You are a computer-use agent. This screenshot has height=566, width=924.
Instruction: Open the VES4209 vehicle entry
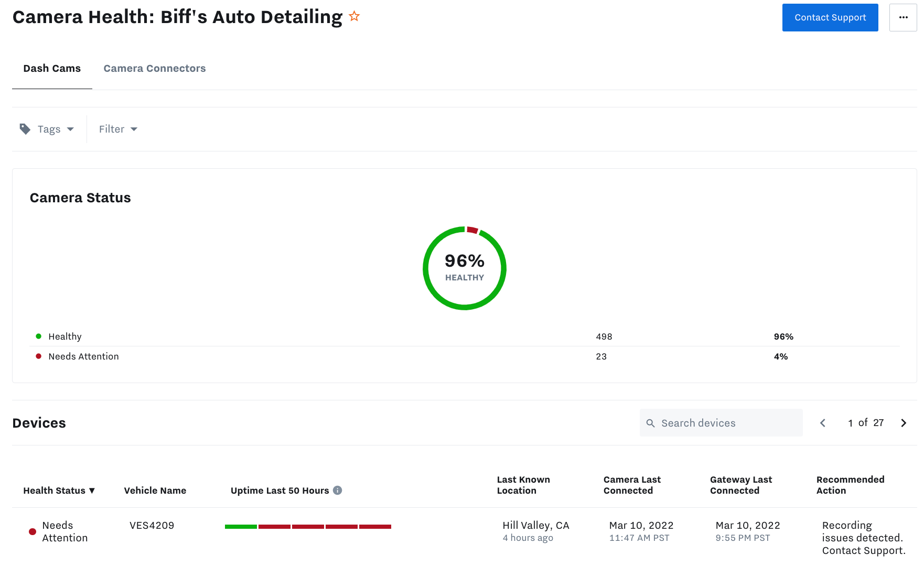152,525
